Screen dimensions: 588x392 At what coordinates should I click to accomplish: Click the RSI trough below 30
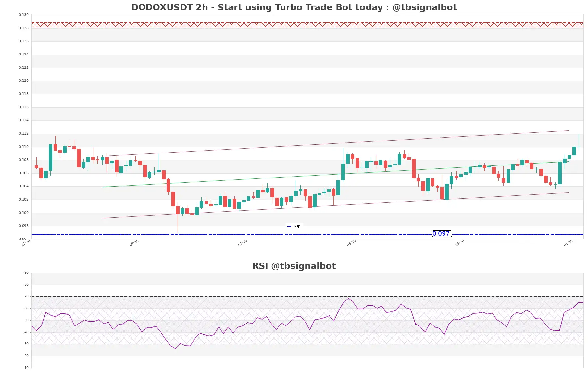[x=175, y=348]
